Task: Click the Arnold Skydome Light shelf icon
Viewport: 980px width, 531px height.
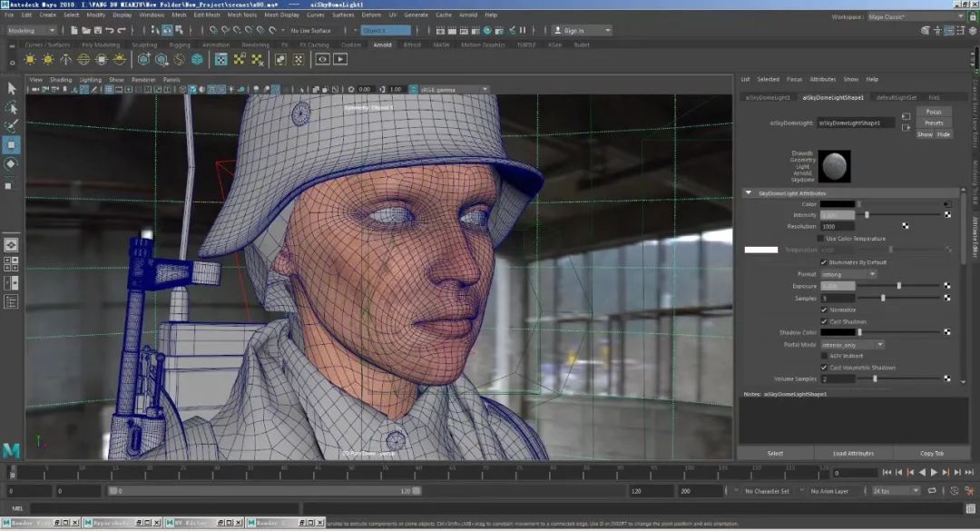Action: coord(83,59)
